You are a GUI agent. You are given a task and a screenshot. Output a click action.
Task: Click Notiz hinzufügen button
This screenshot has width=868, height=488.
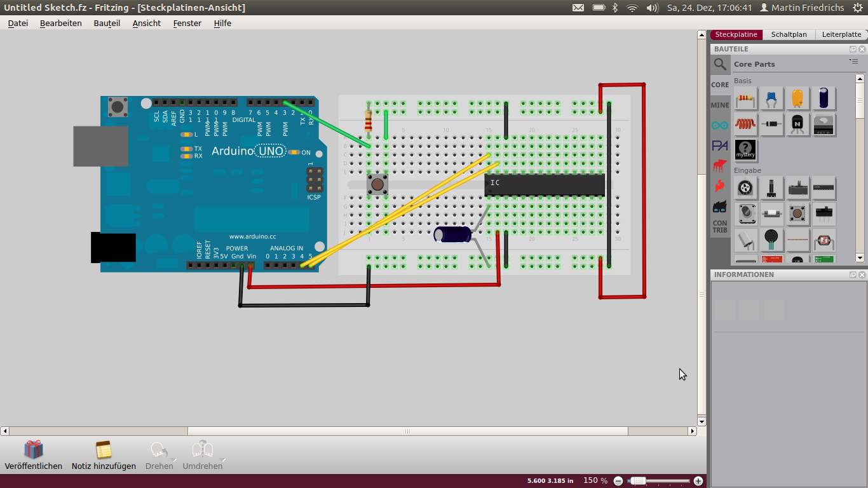click(104, 456)
